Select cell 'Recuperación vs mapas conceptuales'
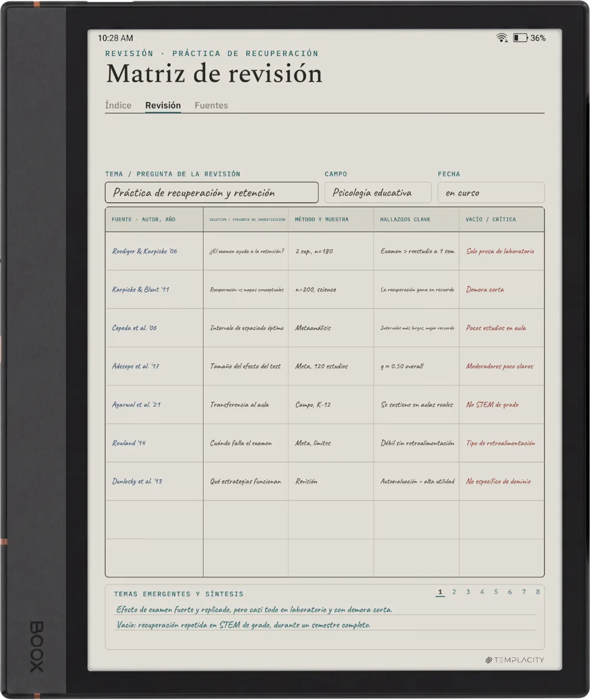This screenshot has width=590, height=700. 247,290
